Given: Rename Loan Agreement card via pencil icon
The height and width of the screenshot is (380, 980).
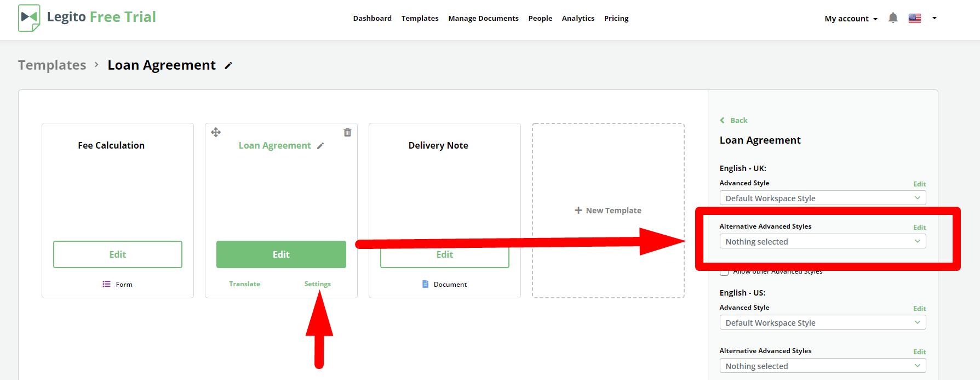Looking at the screenshot, I should pyautogui.click(x=320, y=146).
